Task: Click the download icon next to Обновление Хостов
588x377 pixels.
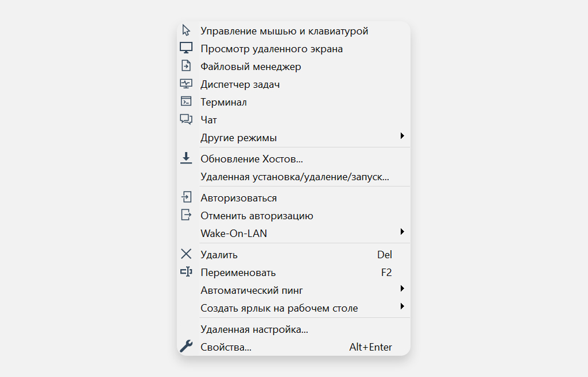Action: coord(186,158)
